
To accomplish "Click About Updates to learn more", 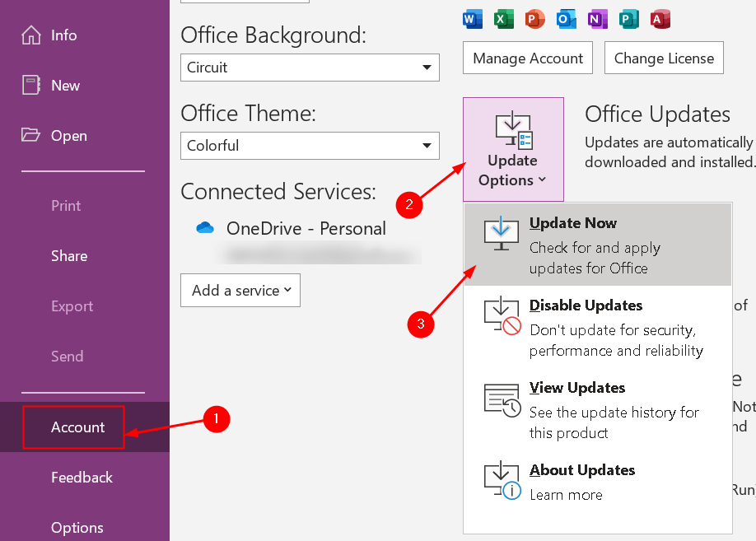I will tap(582, 470).
